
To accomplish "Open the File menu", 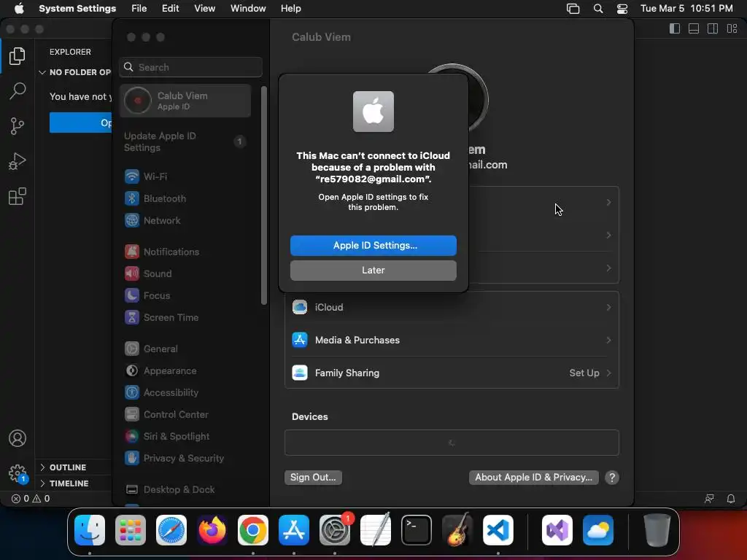I will coord(139,8).
